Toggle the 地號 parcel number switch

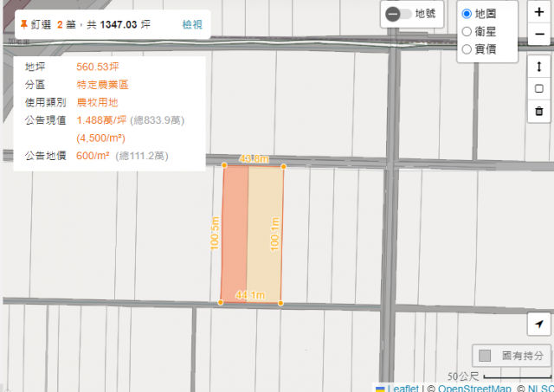398,15
